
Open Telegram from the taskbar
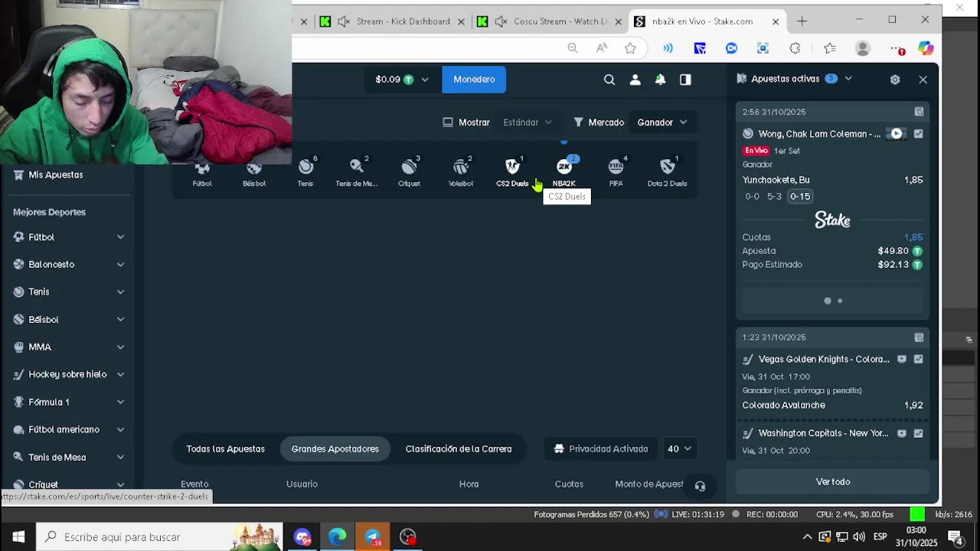(373, 537)
